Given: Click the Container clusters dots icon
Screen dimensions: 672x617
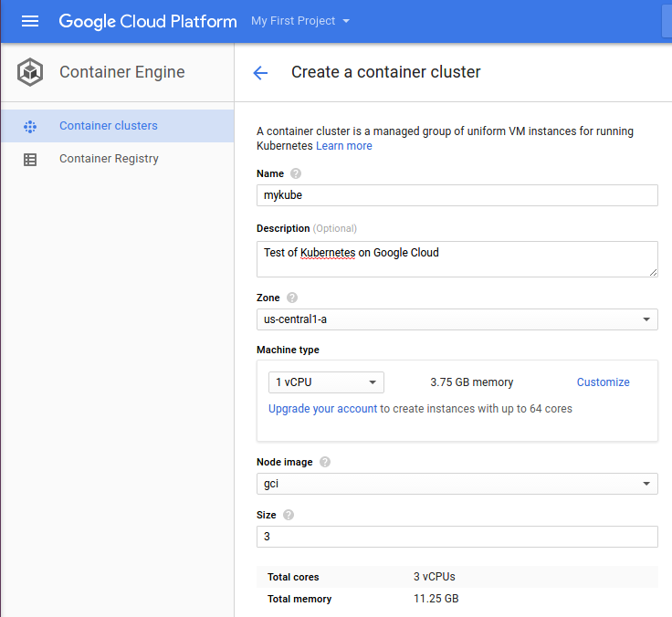Looking at the screenshot, I should [30, 126].
